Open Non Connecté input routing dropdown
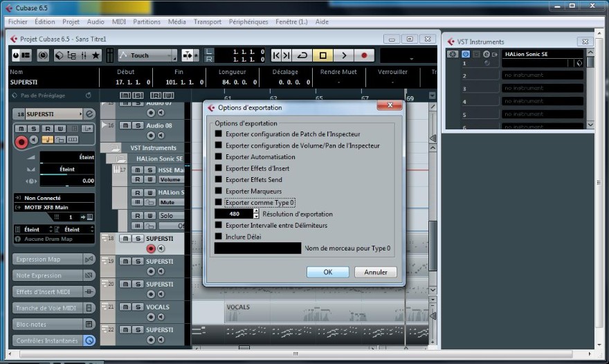Viewport: 609px width, 364px height. [x=55, y=198]
